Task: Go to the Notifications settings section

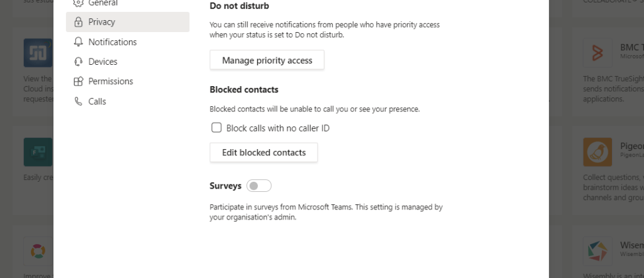Action: [113, 42]
